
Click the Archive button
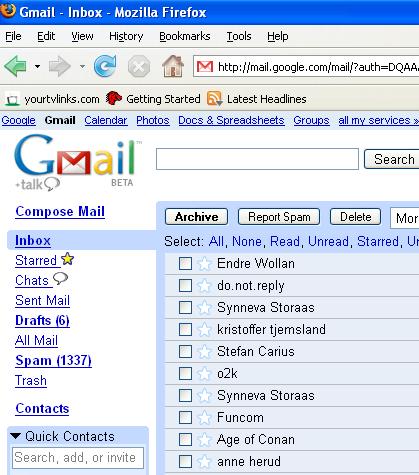196,217
